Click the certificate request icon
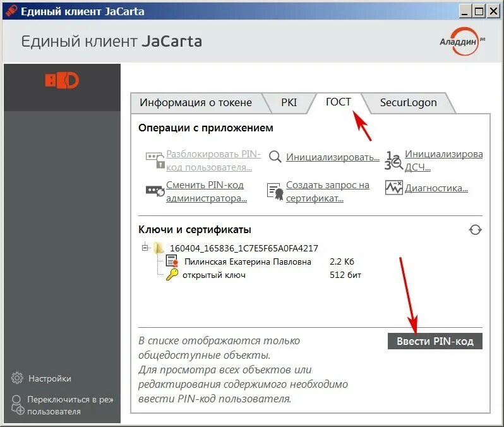504x427 pixels. 275,191
